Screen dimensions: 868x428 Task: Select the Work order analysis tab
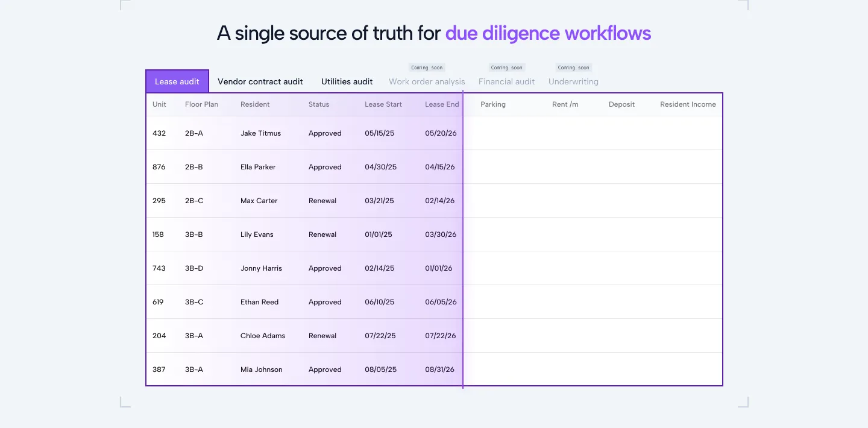[427, 81]
